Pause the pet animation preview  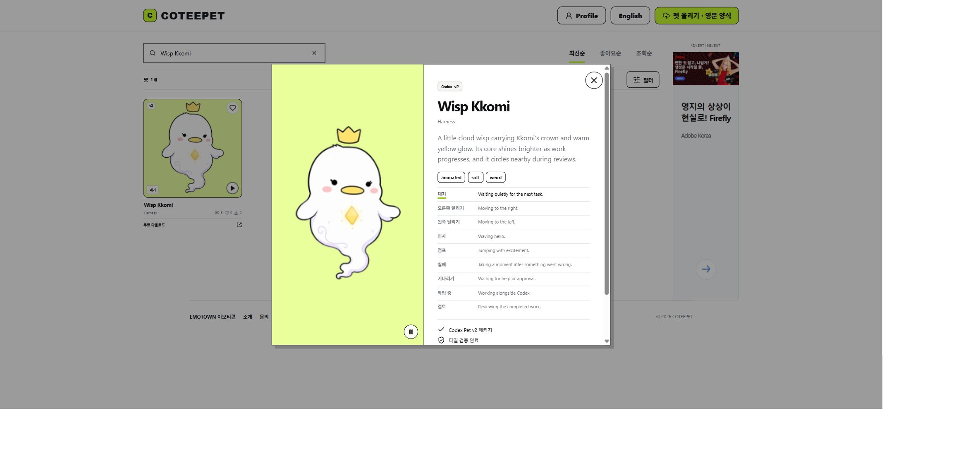coord(411,332)
